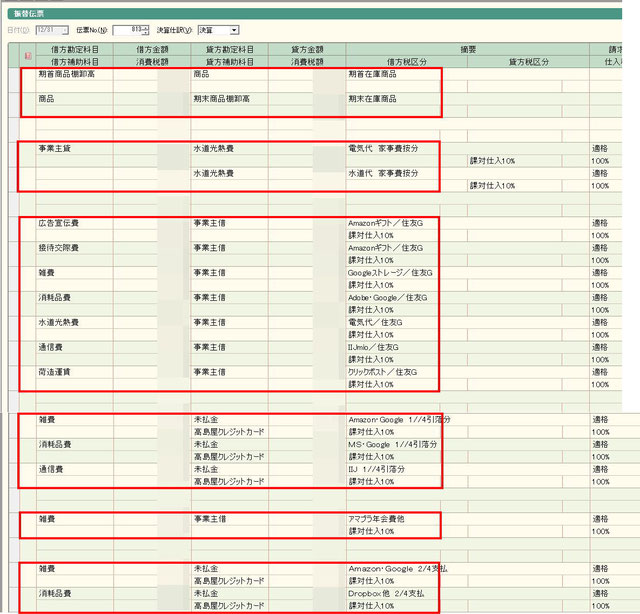
Task: Open the 日付 date dropdown showing 12/31
Action: point(64,30)
